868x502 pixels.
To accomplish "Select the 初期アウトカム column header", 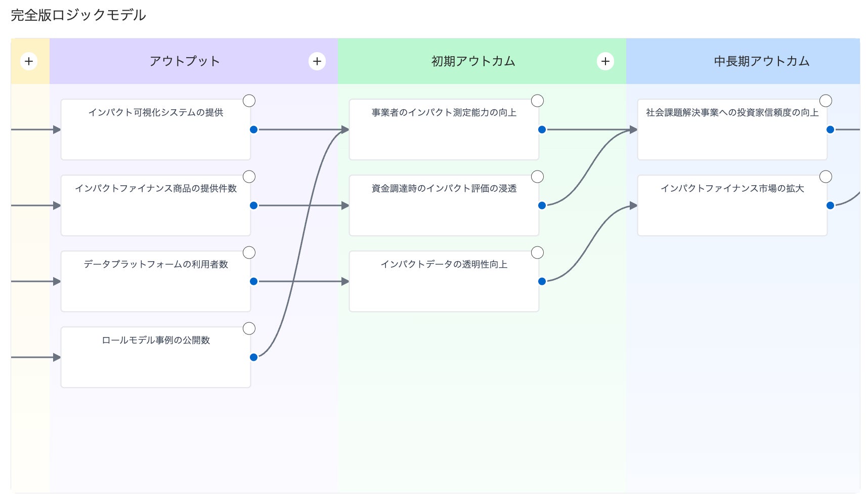I will coord(473,61).
